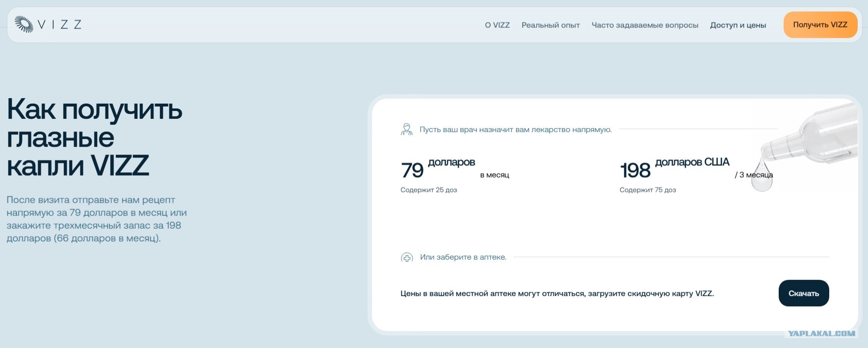Click the discount card text mentioning скидочную карту VIZZ
This screenshot has width=868, height=348.
(x=557, y=294)
